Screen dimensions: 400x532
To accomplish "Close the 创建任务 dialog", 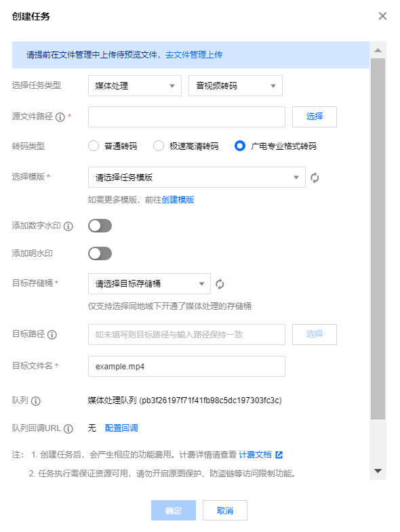I will click(382, 16).
